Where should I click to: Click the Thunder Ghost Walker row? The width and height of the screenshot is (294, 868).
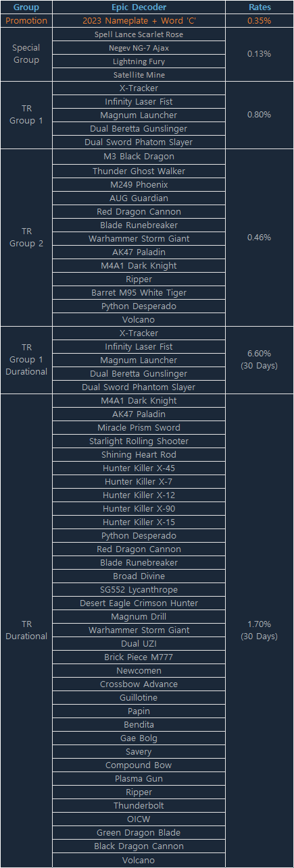[139, 171]
